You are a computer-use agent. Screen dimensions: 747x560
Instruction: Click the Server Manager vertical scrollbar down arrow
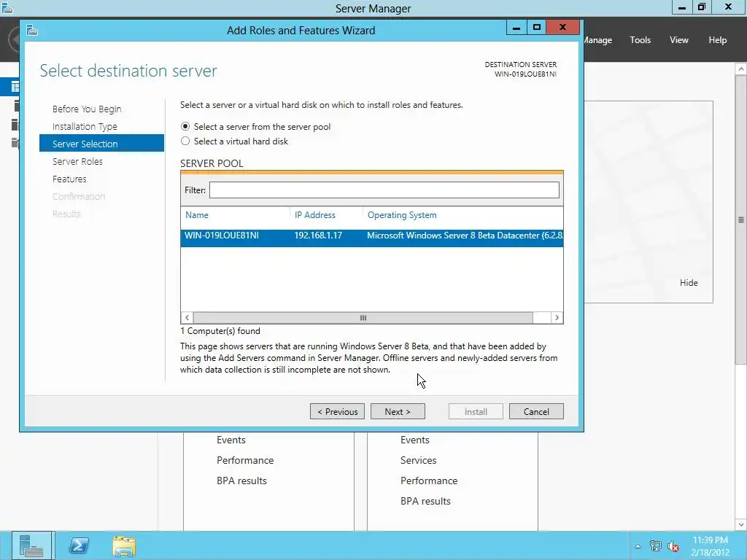click(741, 524)
